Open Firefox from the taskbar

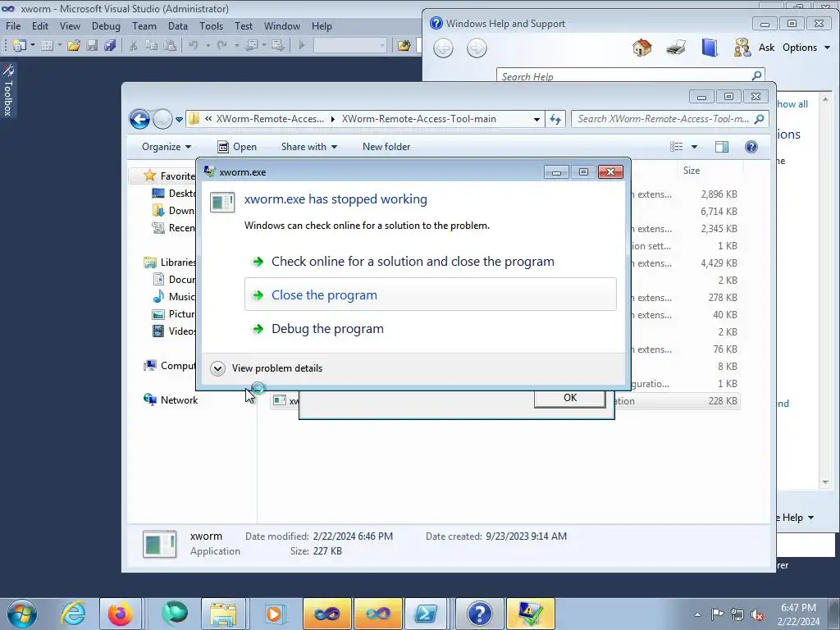coord(120,614)
